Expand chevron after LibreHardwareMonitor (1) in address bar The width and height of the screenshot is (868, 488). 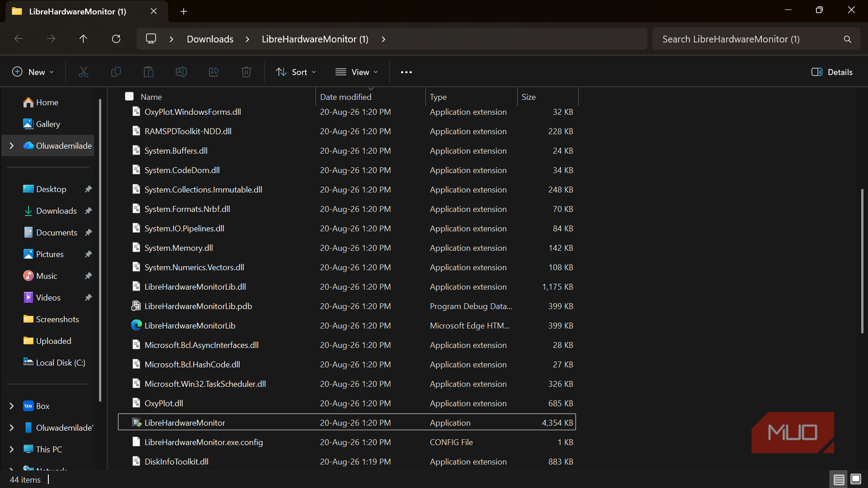coord(383,39)
